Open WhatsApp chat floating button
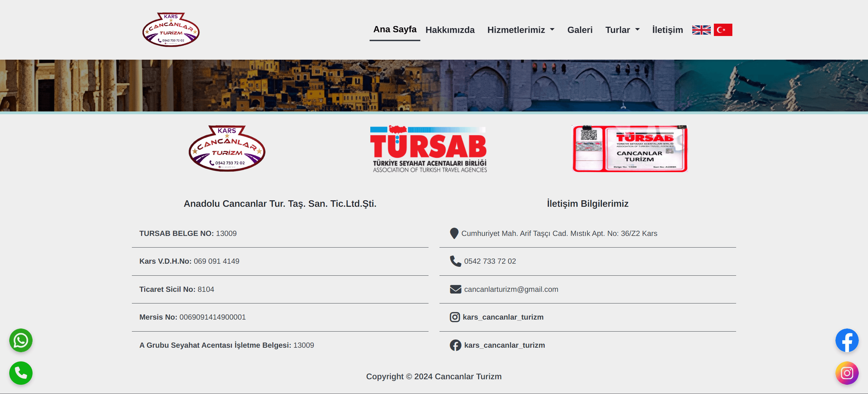 pos(21,340)
